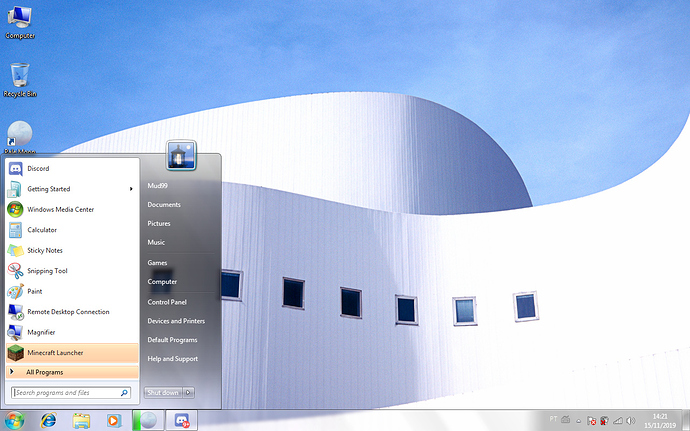Image resolution: width=690 pixels, height=431 pixels.
Task: Open the shut down options arrow
Action: click(188, 392)
